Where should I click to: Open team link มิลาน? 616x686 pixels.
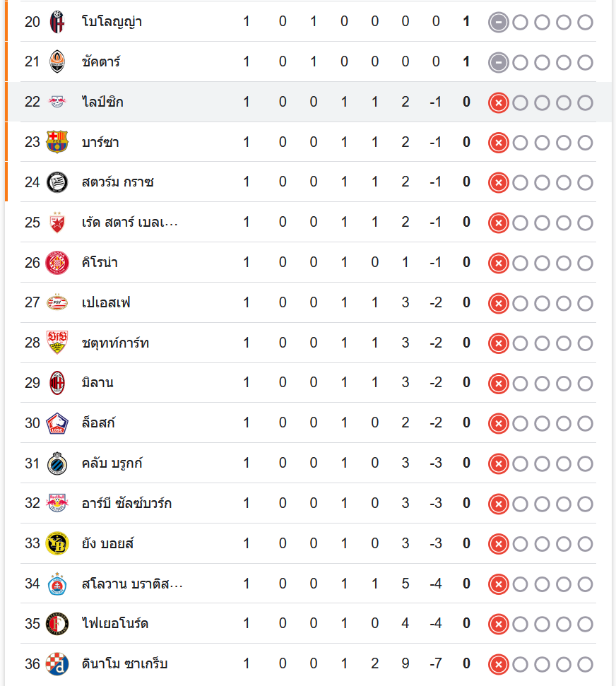[x=97, y=383]
